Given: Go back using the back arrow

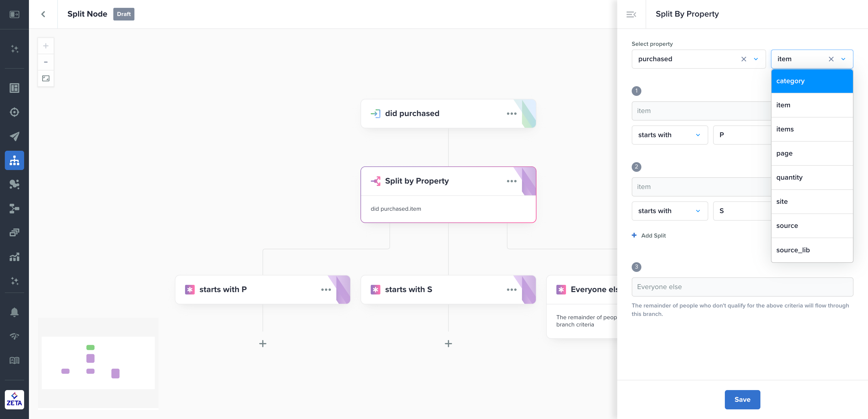Looking at the screenshot, I should pyautogui.click(x=43, y=14).
